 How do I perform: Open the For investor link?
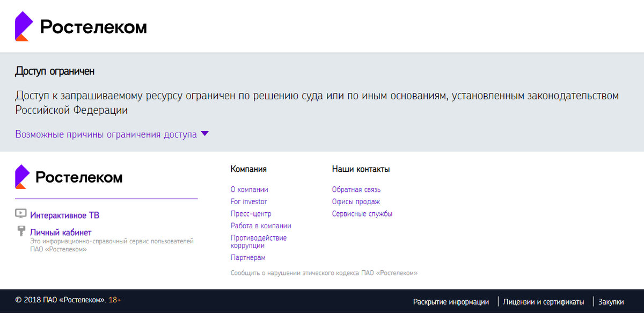click(248, 201)
